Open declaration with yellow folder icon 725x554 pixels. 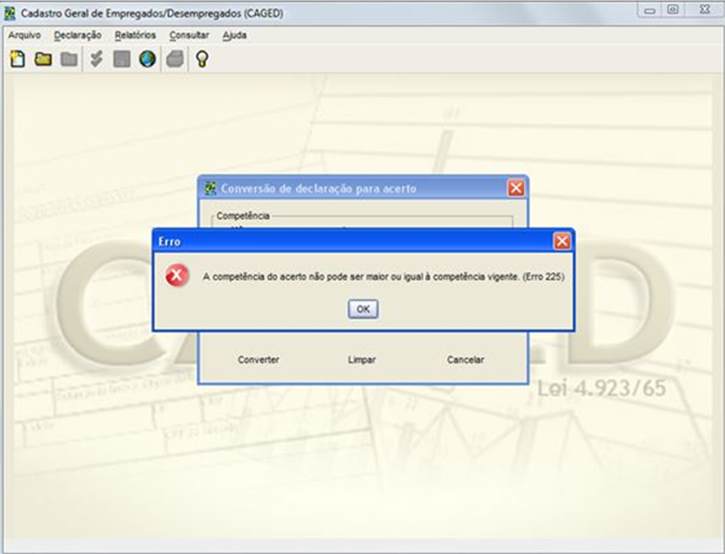43,59
